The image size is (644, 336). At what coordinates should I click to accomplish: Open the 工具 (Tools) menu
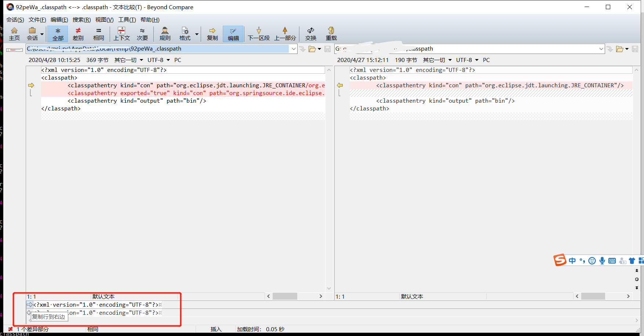[x=127, y=19]
